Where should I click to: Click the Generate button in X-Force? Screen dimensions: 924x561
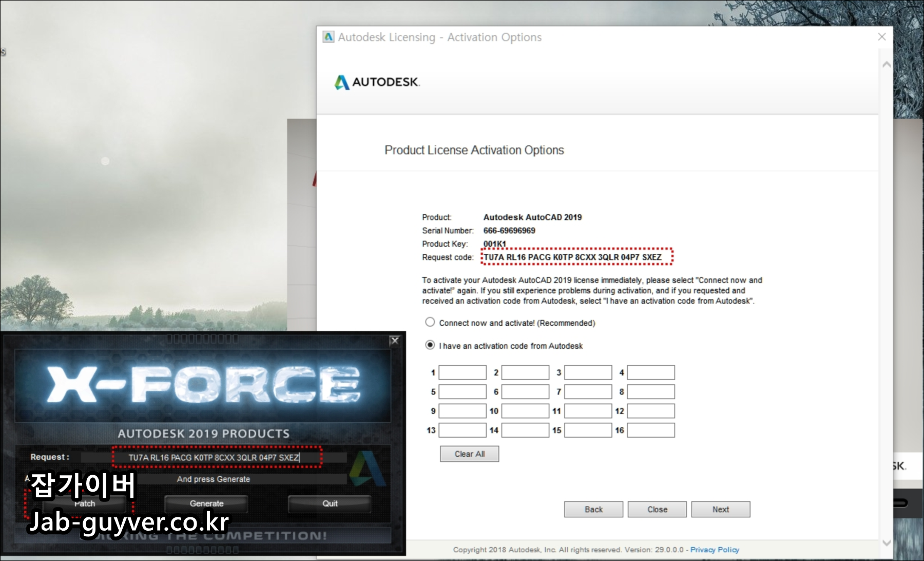pyautogui.click(x=206, y=503)
